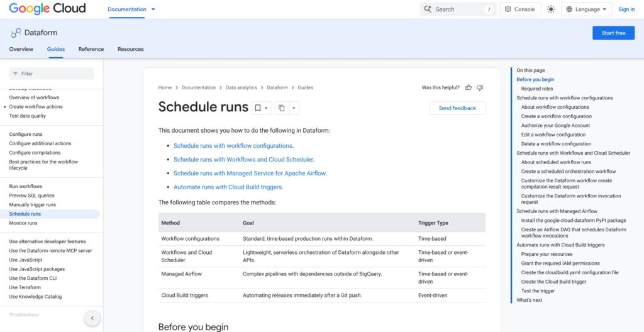Toggle the light/dark theme sun icon
Viewport: 644px width, 332px height.
click(551, 9)
